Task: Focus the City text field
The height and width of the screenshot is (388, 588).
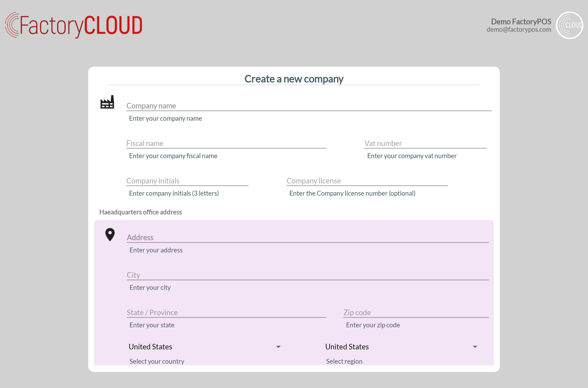Action: point(307,275)
